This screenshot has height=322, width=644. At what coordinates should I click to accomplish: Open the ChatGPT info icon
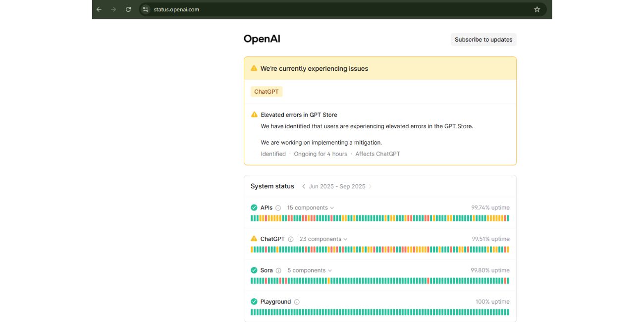291,239
